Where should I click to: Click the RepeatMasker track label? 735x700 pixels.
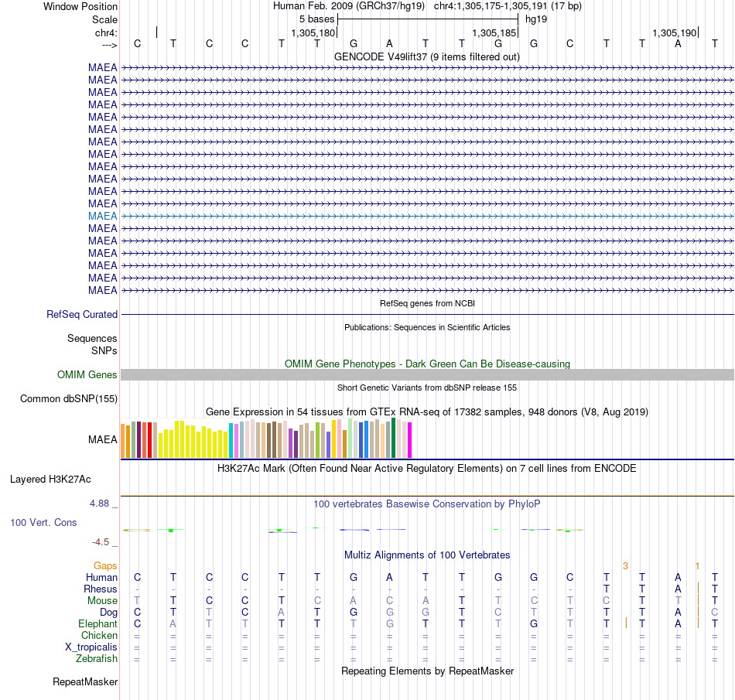pos(85,681)
